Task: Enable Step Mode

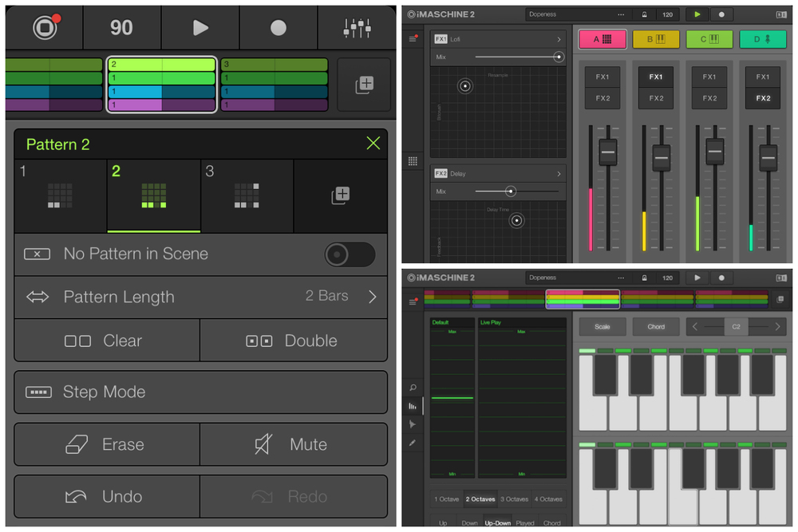Action: [200, 392]
